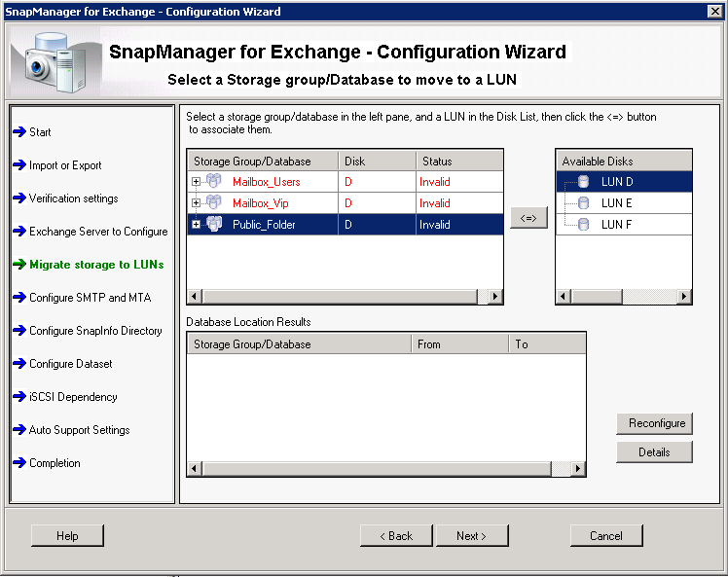This screenshot has width=728, height=577.
Task: Go to Configure SMTP and MTA step
Action: [x=90, y=298]
